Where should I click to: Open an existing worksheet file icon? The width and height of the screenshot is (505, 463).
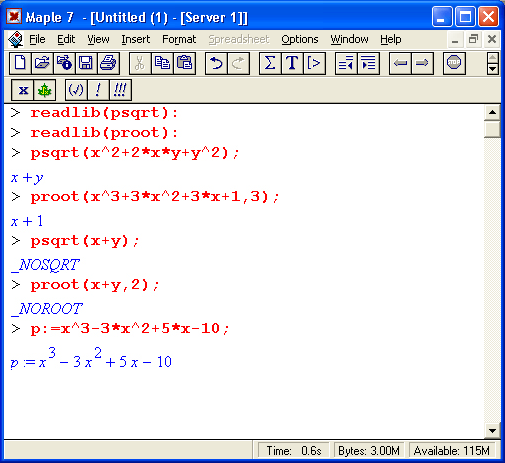(x=42, y=63)
